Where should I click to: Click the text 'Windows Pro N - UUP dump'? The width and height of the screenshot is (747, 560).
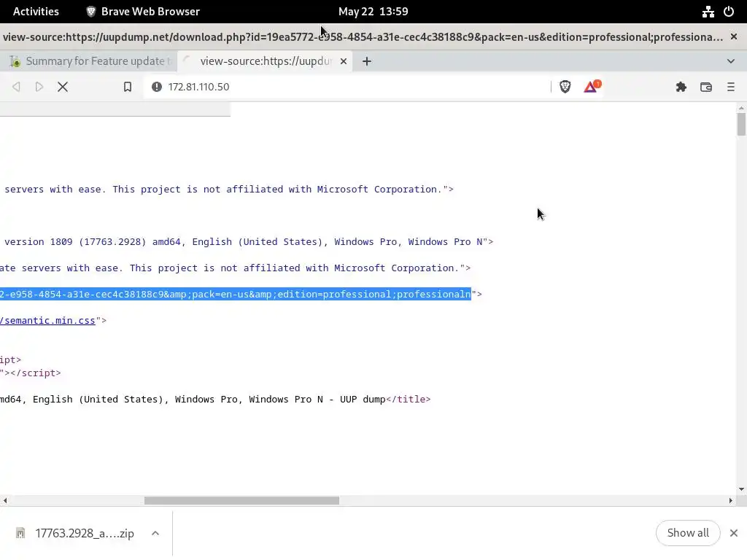pyautogui.click(x=317, y=399)
